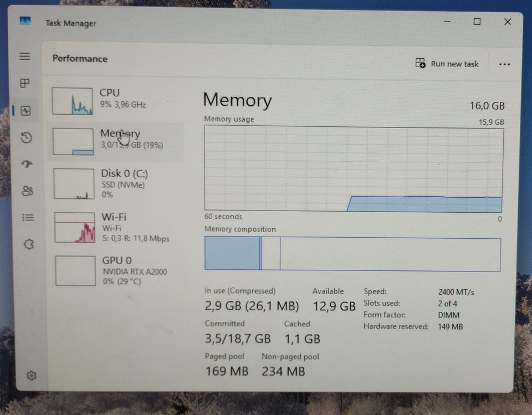Viewport: 532px width, 415px height.
Task: Click the Non-paged pool value 234 MB
Action: 283,371
